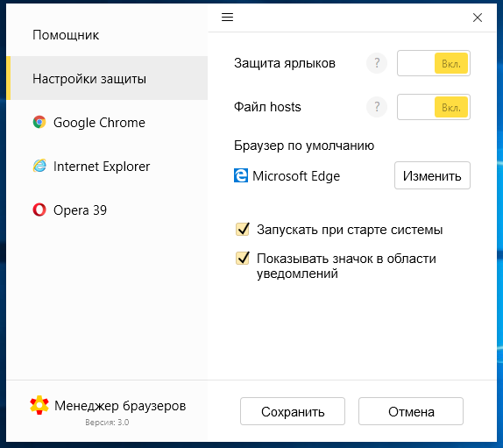Close the browser manager window
The height and width of the screenshot is (448, 503).
pos(478,18)
